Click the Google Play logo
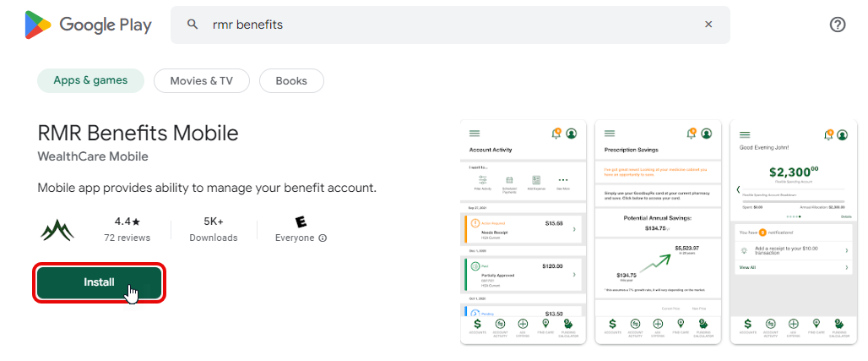 (x=88, y=25)
